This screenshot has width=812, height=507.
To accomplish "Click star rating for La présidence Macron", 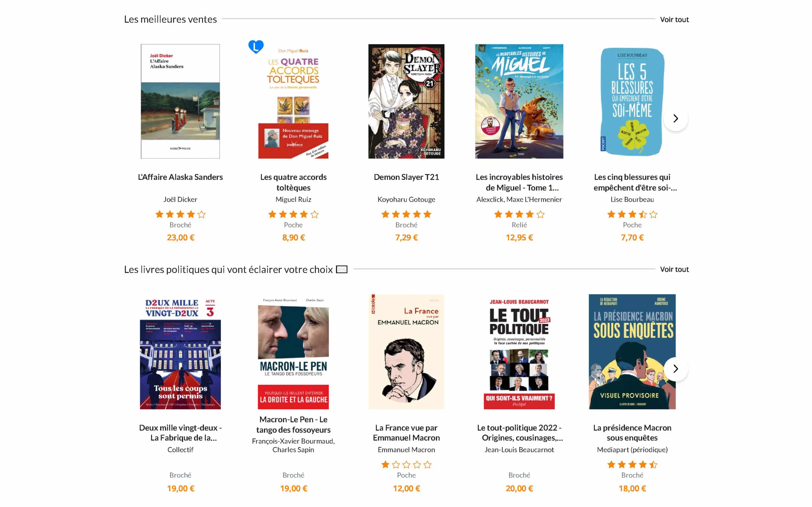I will point(632,465).
